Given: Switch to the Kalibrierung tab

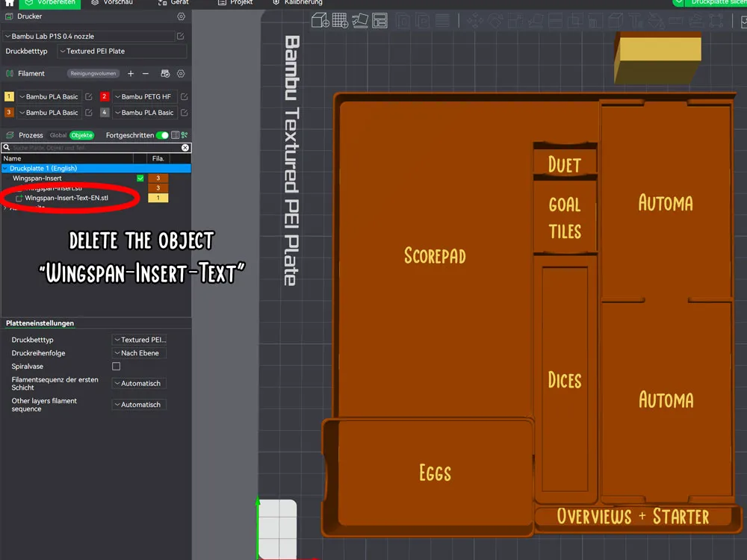Looking at the screenshot, I should [298, 2].
